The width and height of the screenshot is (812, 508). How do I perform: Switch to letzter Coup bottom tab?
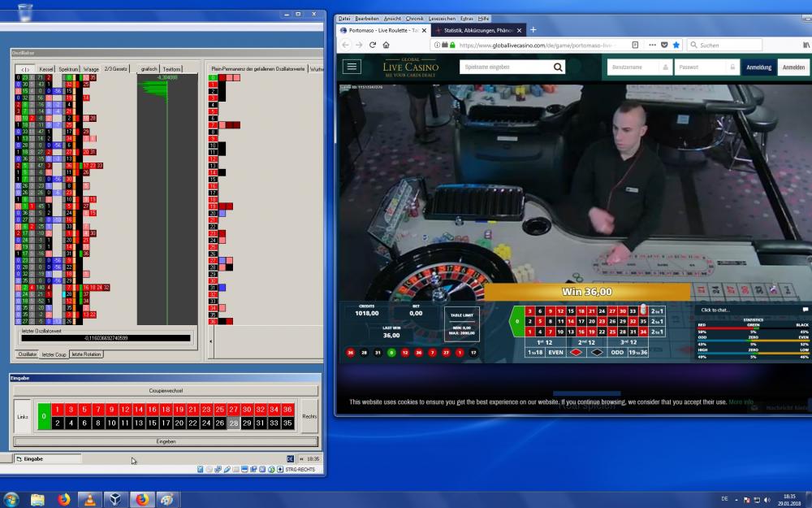coord(54,354)
